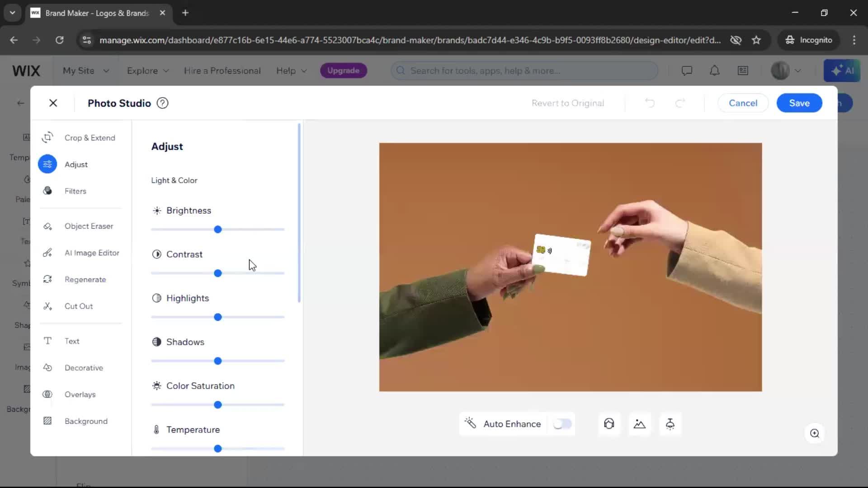Click the Shadows slider handle

[x=218, y=361]
